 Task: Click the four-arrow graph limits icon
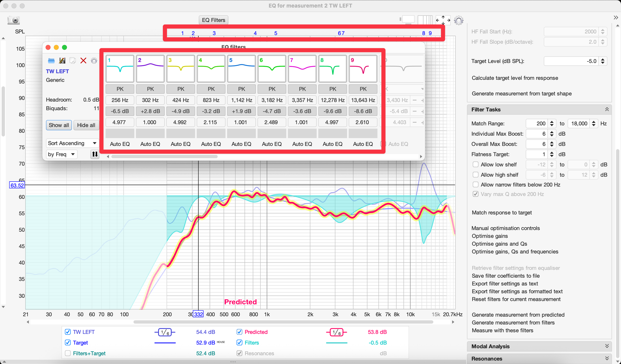click(x=443, y=20)
